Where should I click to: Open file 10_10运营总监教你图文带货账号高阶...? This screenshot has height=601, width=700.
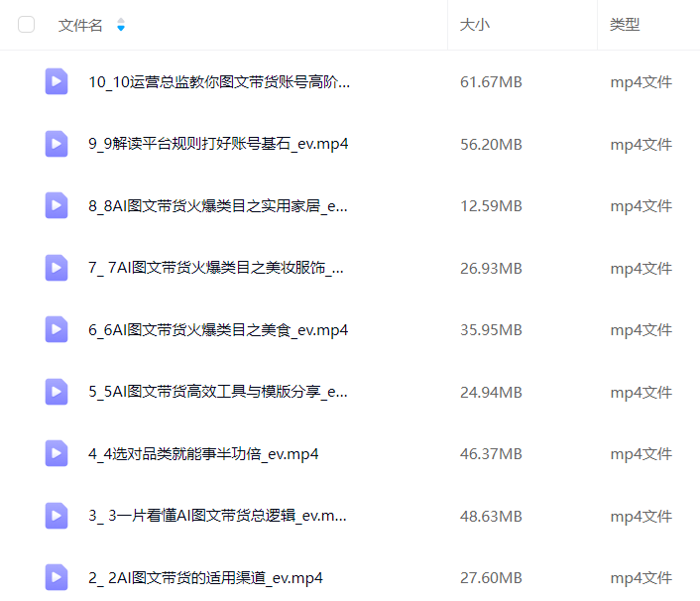coord(219,82)
